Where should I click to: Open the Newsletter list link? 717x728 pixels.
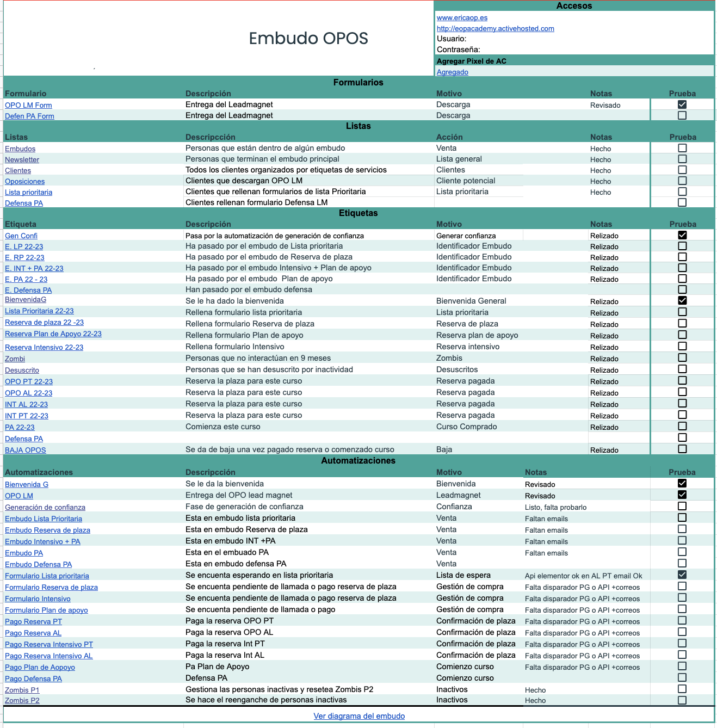coord(22,159)
